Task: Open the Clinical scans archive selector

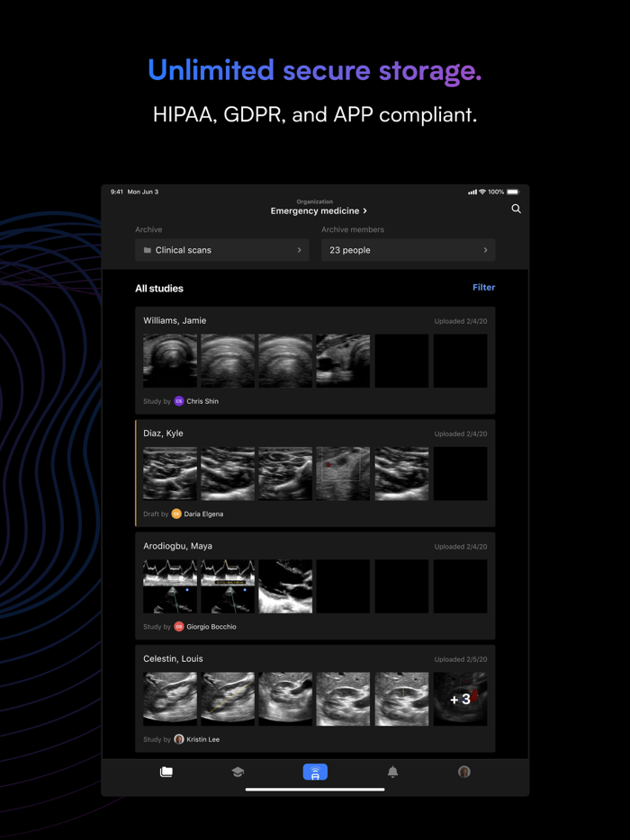Action: pos(222,250)
